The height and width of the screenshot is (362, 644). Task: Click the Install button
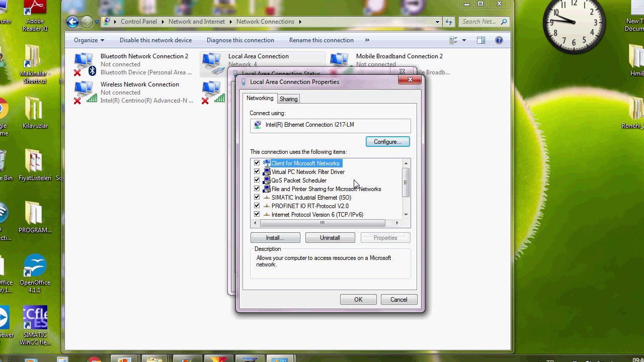point(275,238)
